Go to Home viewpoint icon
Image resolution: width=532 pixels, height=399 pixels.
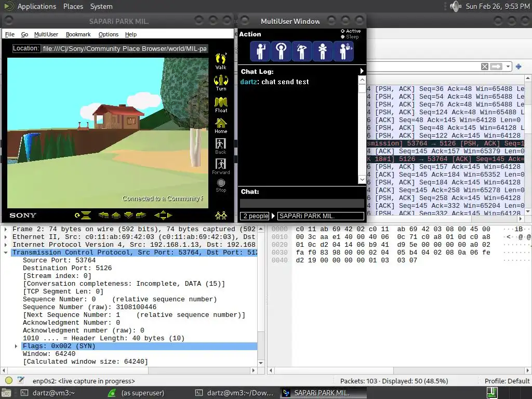(x=221, y=126)
